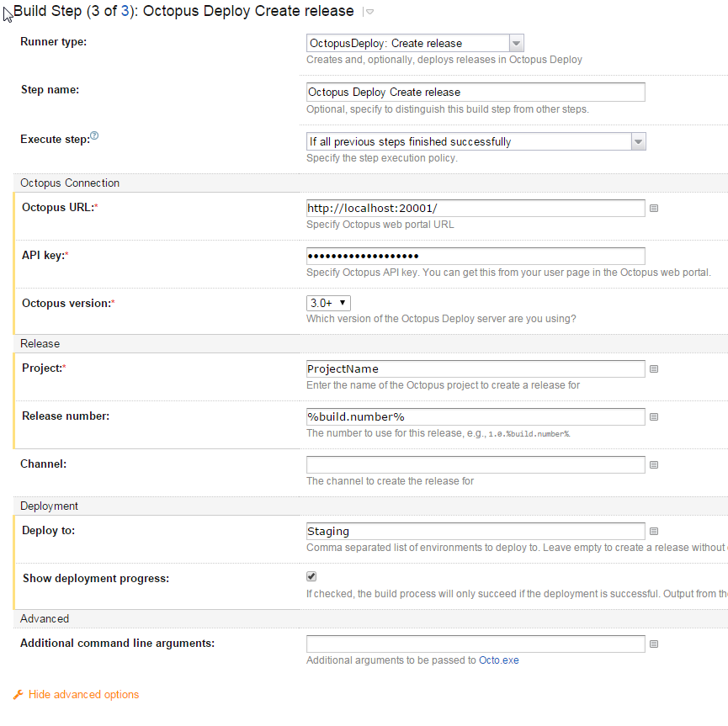Open the Runner type dropdown
The image size is (728, 726).
[x=415, y=44]
